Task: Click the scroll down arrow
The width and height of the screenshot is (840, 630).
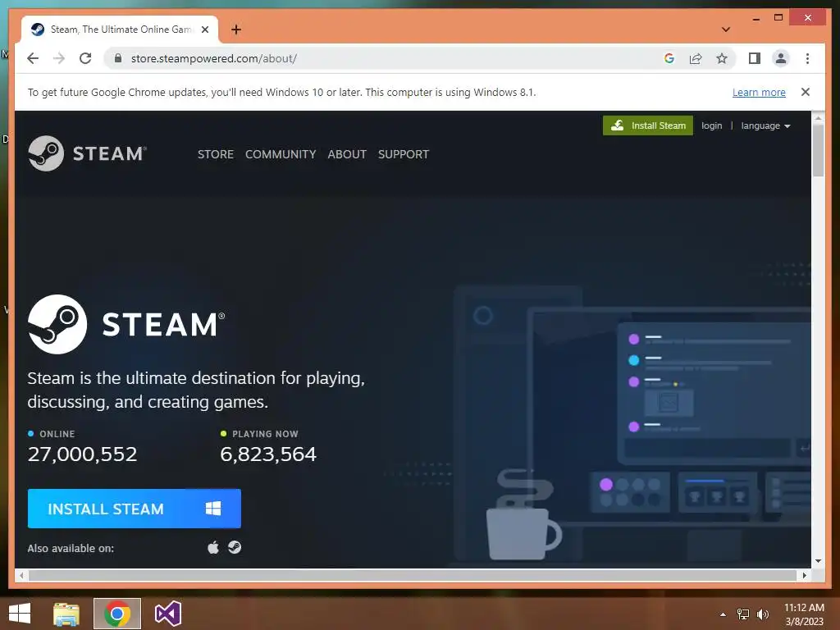Action: click(818, 561)
